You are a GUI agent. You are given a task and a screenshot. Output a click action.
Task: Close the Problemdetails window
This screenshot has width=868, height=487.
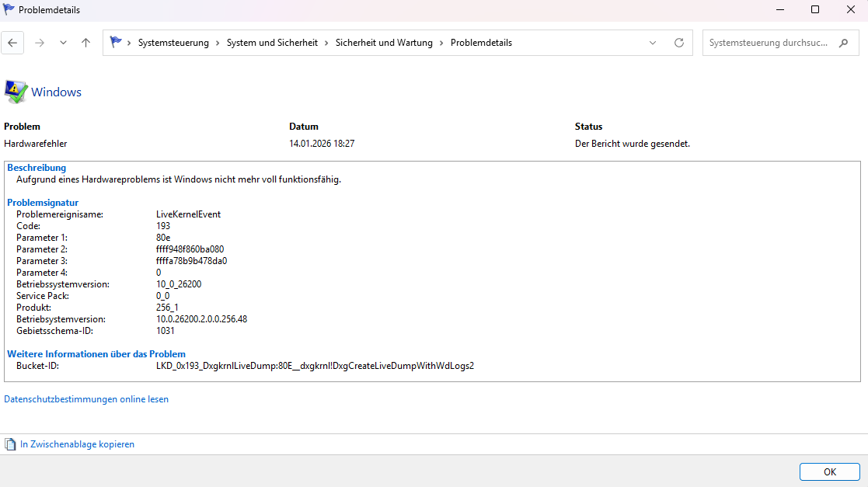click(851, 9)
